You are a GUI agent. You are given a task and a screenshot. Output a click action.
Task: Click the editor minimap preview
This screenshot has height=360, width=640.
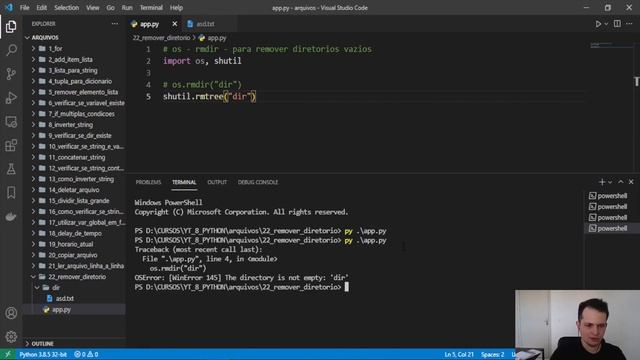click(610, 45)
